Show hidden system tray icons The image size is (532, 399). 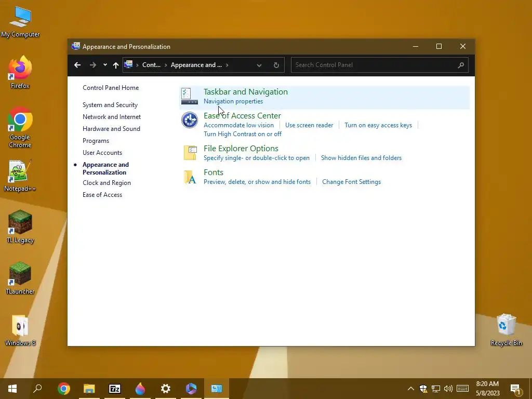tap(410, 389)
